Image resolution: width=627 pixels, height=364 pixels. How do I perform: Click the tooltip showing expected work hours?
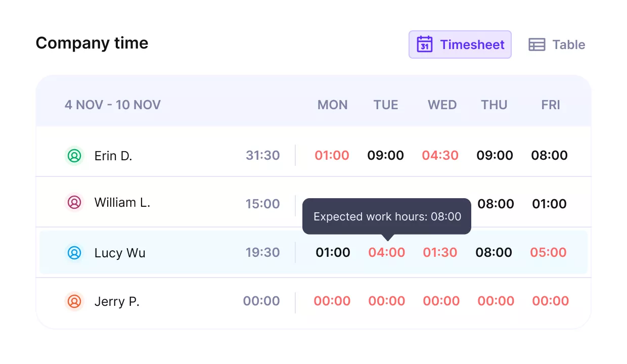pos(387,216)
